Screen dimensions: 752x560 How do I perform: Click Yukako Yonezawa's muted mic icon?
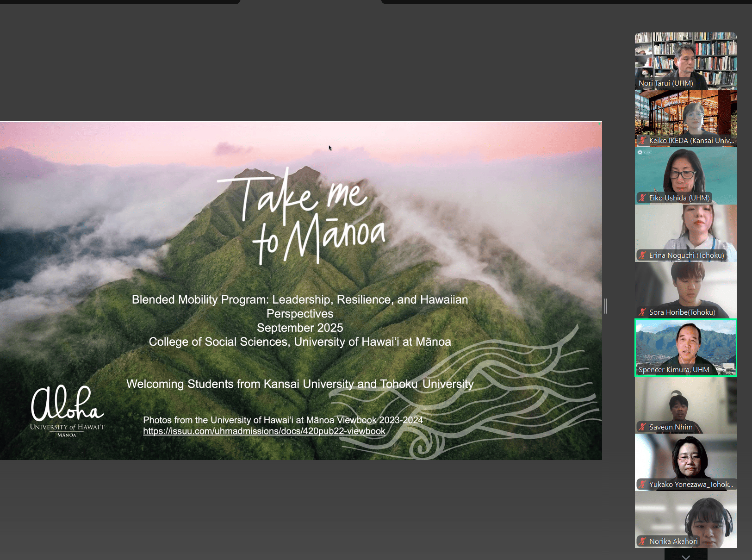[x=642, y=484]
